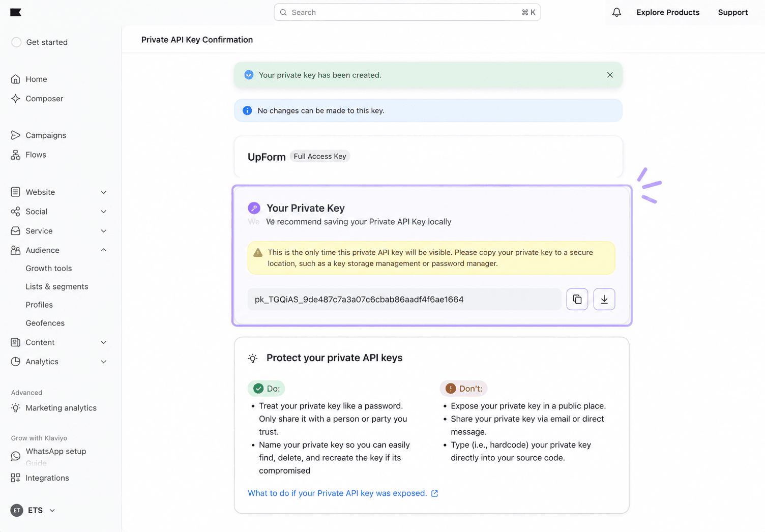Image resolution: width=765 pixels, height=532 pixels.
Task: Click the Support link
Action: point(733,12)
